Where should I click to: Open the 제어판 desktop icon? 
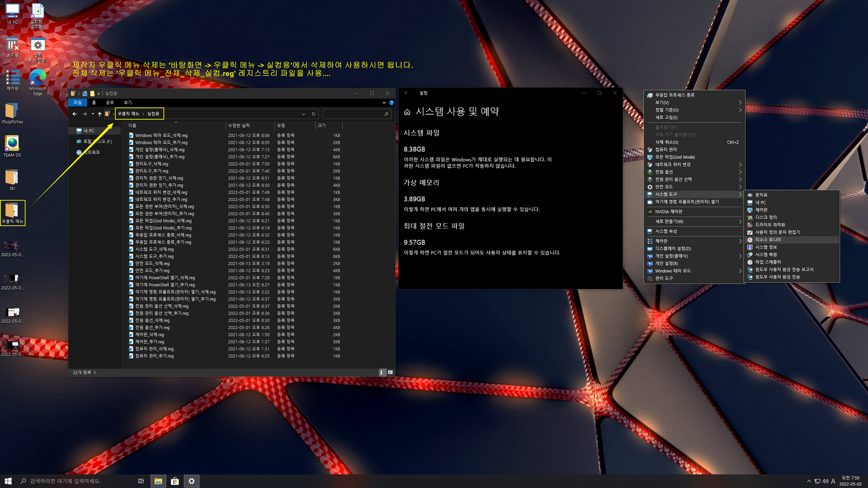click(x=12, y=80)
